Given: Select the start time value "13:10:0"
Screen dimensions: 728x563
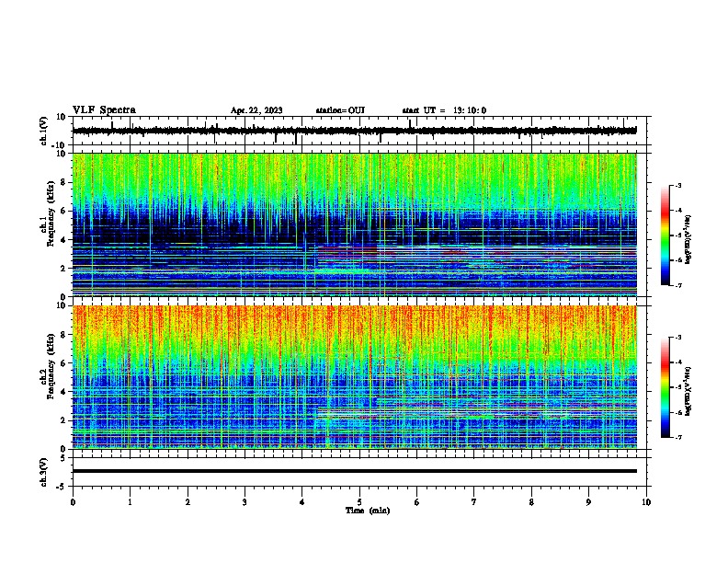Looking at the screenshot, I should click(x=470, y=110).
